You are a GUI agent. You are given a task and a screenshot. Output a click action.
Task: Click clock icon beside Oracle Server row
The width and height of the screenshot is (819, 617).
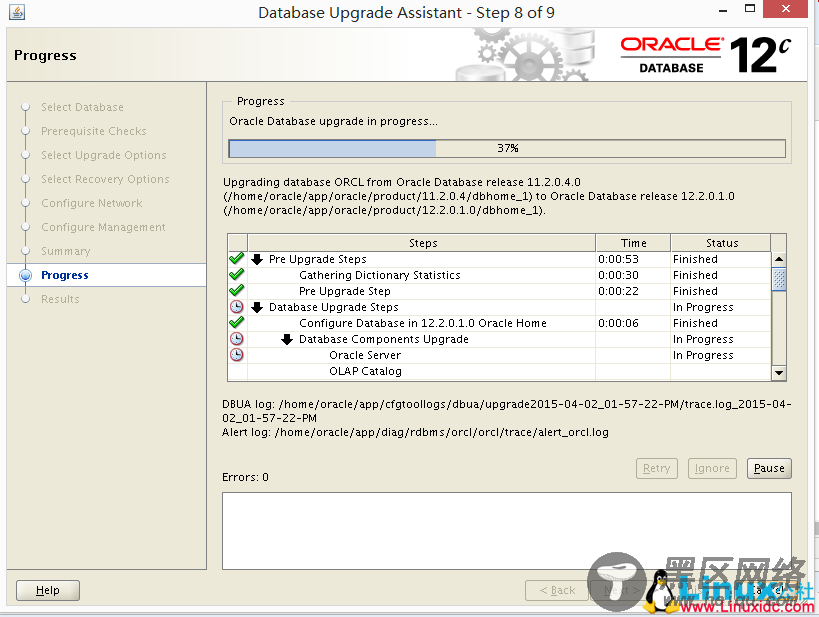pos(237,355)
